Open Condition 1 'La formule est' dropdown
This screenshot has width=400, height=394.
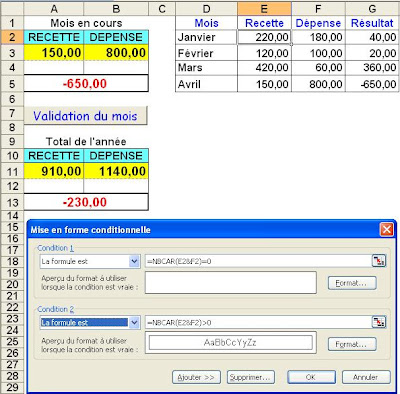(134, 261)
